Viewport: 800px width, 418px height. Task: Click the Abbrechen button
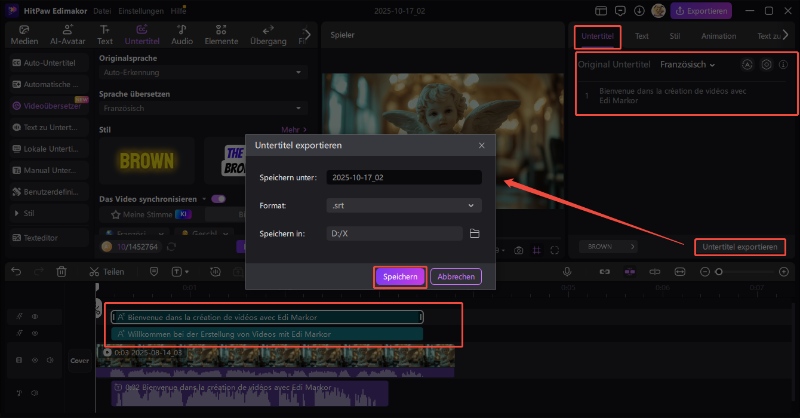[x=456, y=277]
